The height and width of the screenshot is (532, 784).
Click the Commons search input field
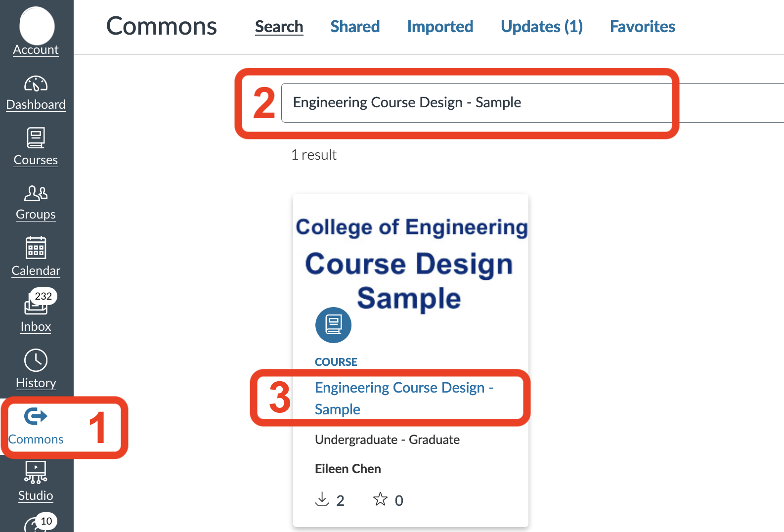point(475,103)
